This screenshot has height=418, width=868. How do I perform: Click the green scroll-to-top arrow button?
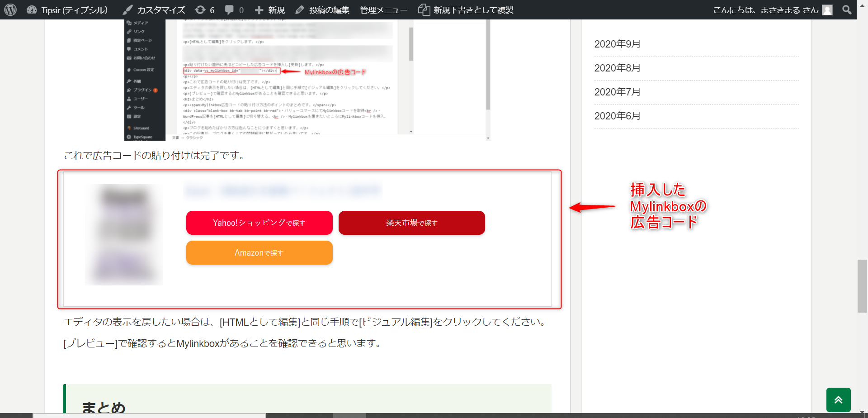coord(838,400)
